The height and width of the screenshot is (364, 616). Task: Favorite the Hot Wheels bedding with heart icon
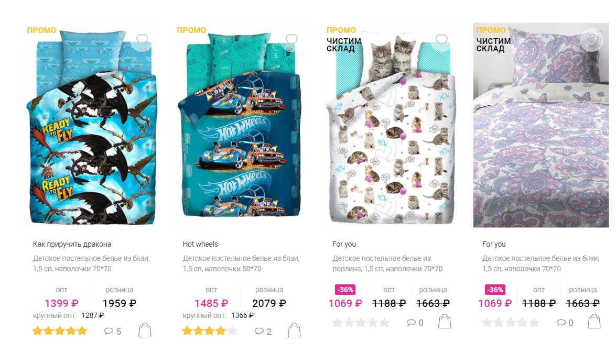[291, 39]
